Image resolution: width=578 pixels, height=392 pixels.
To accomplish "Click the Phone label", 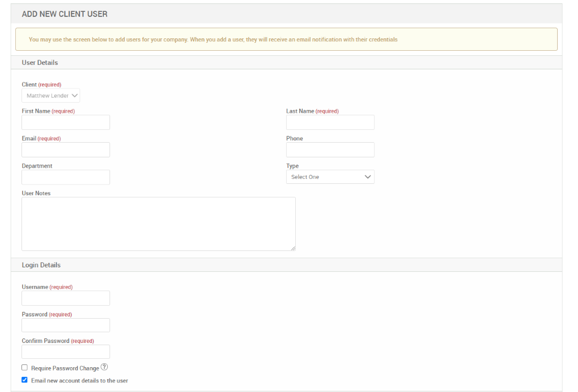I will point(295,139).
